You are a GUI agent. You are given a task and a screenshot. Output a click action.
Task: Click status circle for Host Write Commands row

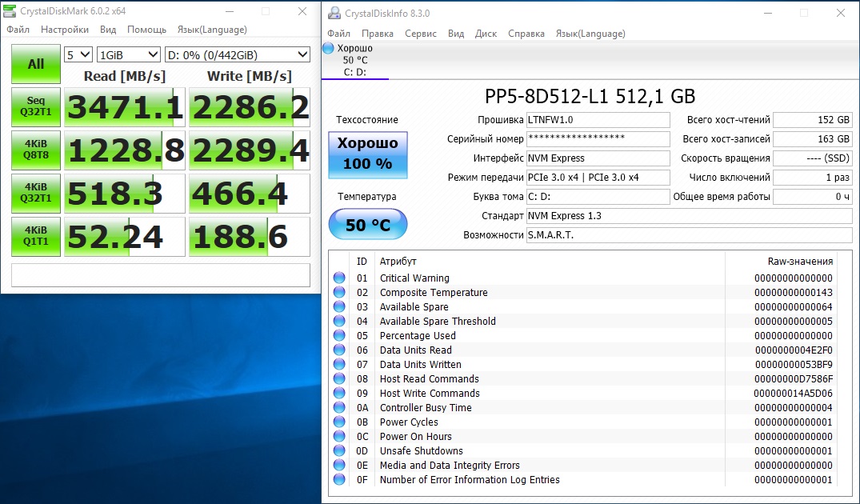point(339,394)
